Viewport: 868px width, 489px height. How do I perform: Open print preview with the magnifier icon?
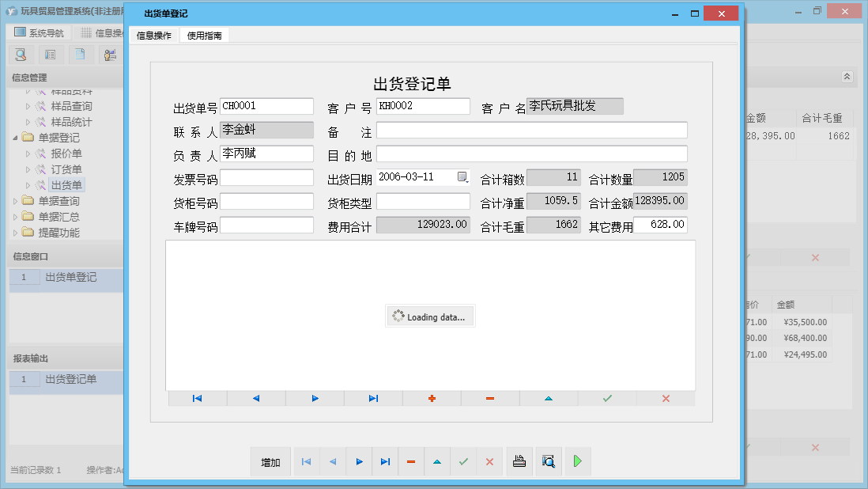click(x=547, y=462)
